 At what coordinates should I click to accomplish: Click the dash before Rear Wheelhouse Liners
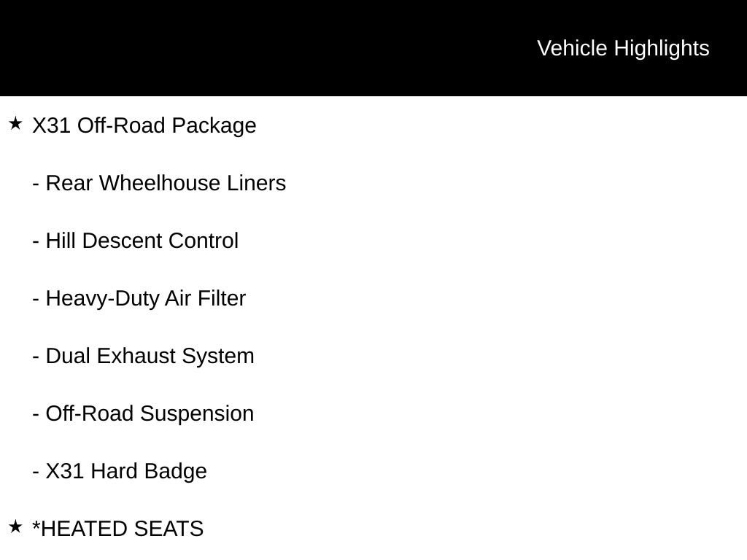[36, 184]
